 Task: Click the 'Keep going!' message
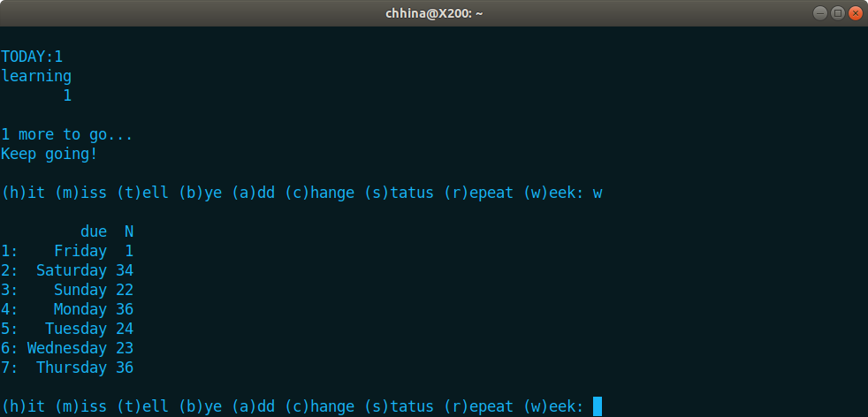click(x=49, y=154)
